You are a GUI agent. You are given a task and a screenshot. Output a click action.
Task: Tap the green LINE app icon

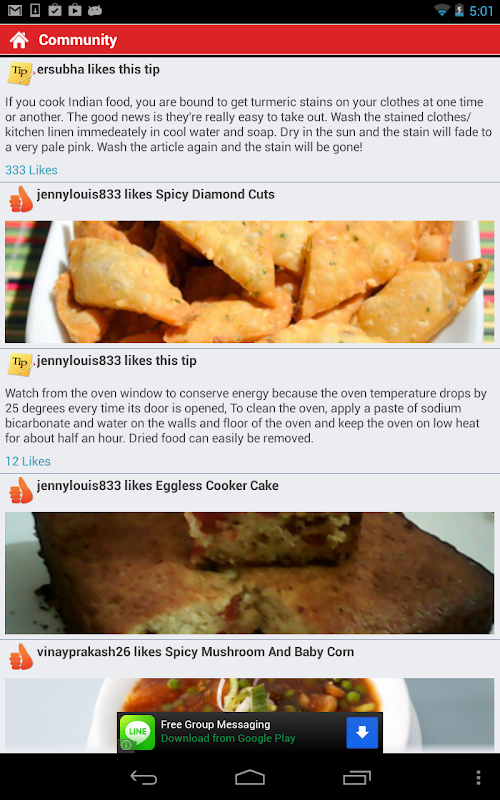137,732
